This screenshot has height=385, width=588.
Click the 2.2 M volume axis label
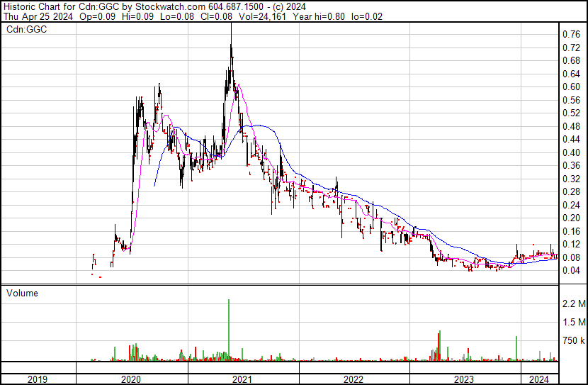point(572,304)
